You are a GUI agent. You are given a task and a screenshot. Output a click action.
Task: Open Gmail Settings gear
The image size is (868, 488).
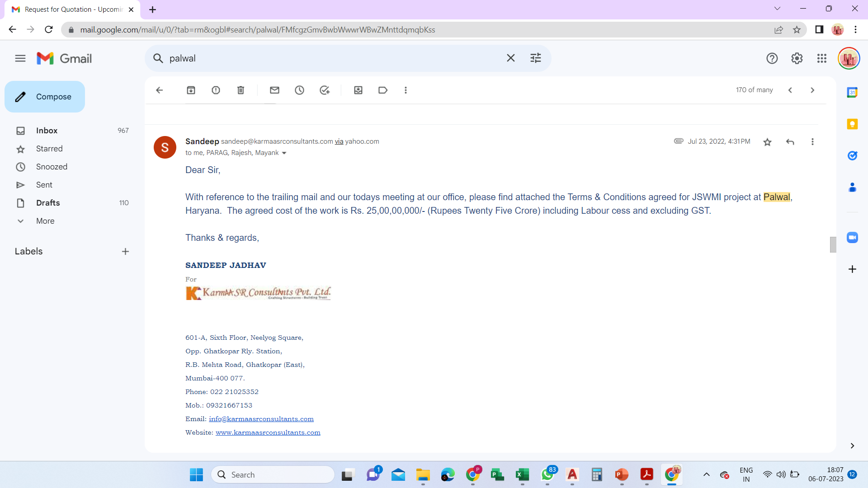point(797,58)
